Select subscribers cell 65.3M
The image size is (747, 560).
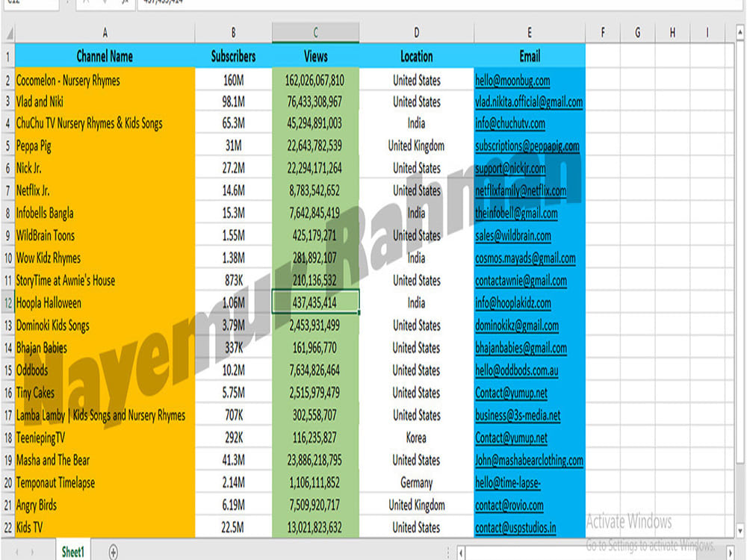point(233,123)
